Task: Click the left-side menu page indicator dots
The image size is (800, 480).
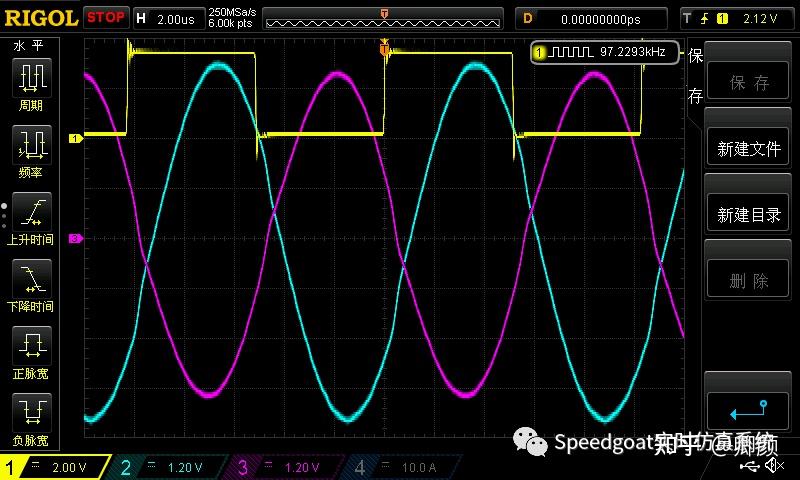Action: tap(4, 216)
